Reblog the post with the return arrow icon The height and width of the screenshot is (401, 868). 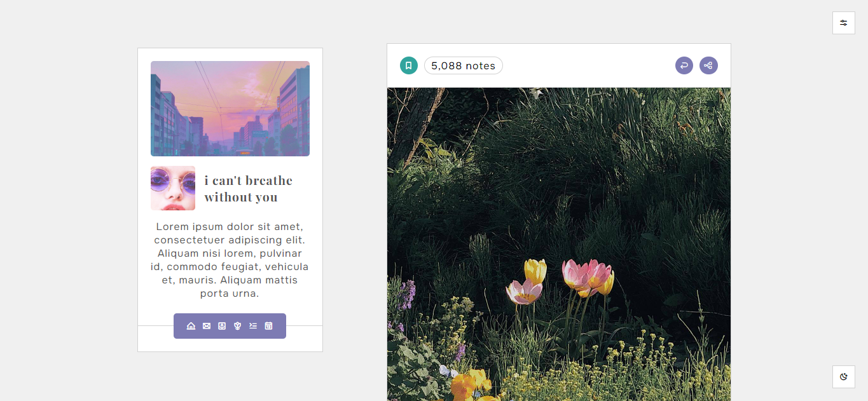[x=684, y=65]
